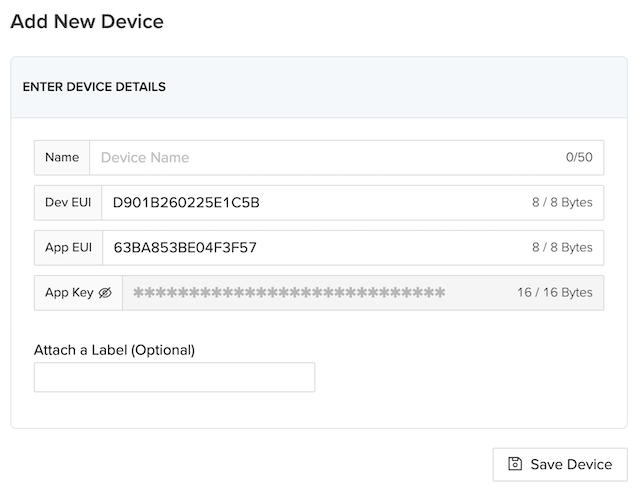The width and height of the screenshot is (640, 489).
Task: Click the 0/50 name character counter
Action: pyautogui.click(x=579, y=157)
